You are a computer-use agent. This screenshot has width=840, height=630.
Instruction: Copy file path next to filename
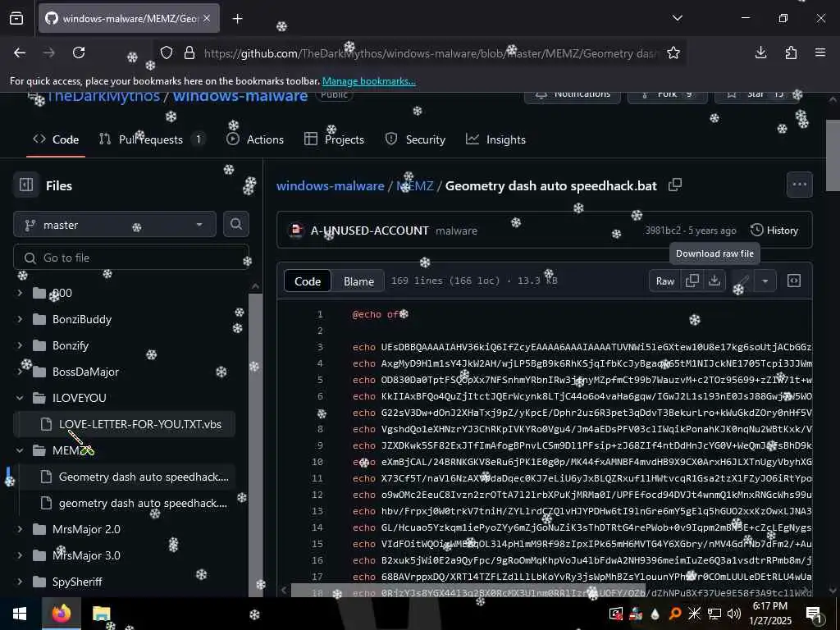click(675, 185)
